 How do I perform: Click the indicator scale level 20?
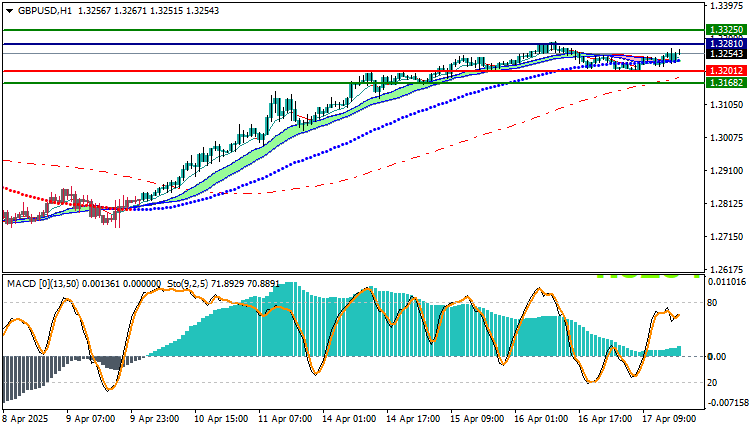tap(712, 383)
